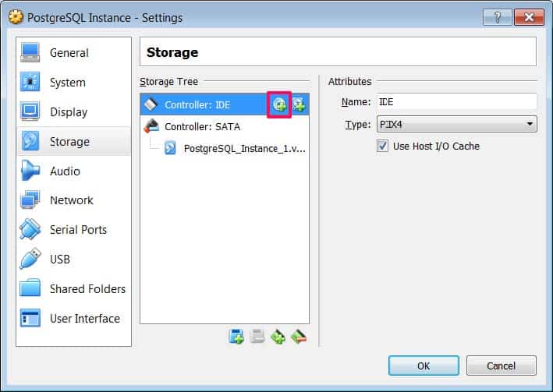This screenshot has height=392, width=553.
Task: Click the Audio speaker icon
Action: [30, 170]
